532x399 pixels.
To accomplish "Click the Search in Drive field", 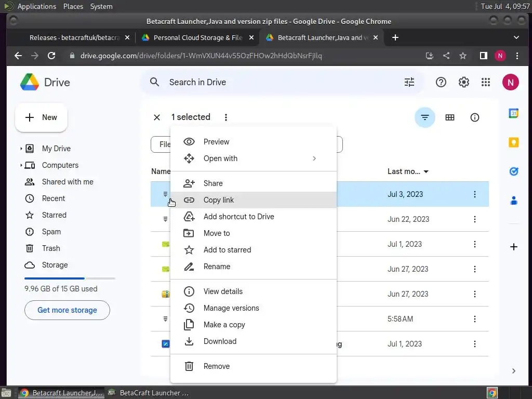I will (282, 82).
